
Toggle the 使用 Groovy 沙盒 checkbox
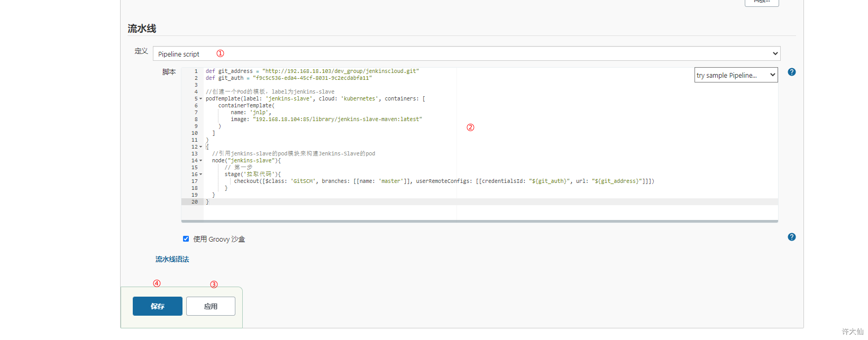tap(186, 238)
